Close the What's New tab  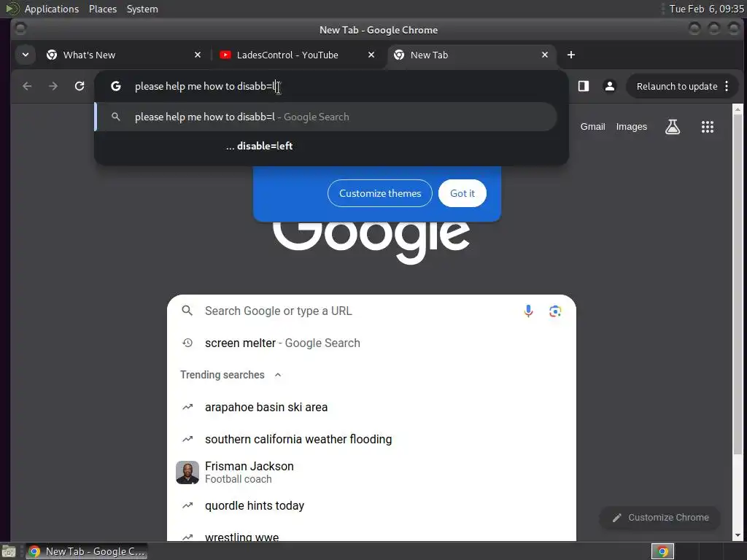click(x=198, y=55)
